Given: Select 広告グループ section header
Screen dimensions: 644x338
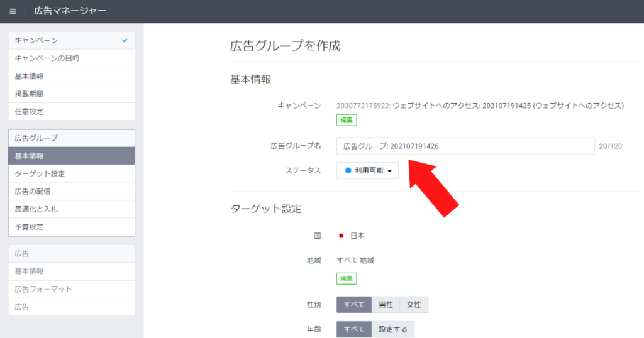Looking at the screenshot, I should pos(72,138).
